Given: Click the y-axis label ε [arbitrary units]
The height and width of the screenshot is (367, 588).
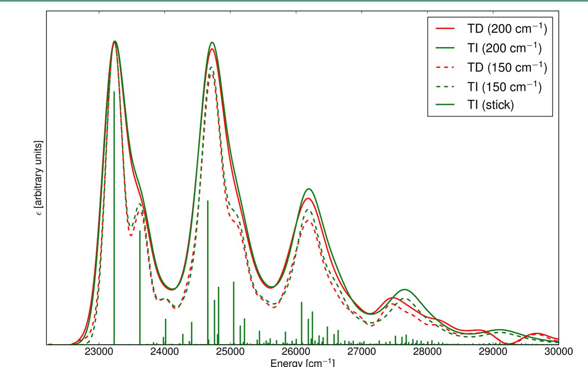Looking at the screenshot, I should [38, 178].
